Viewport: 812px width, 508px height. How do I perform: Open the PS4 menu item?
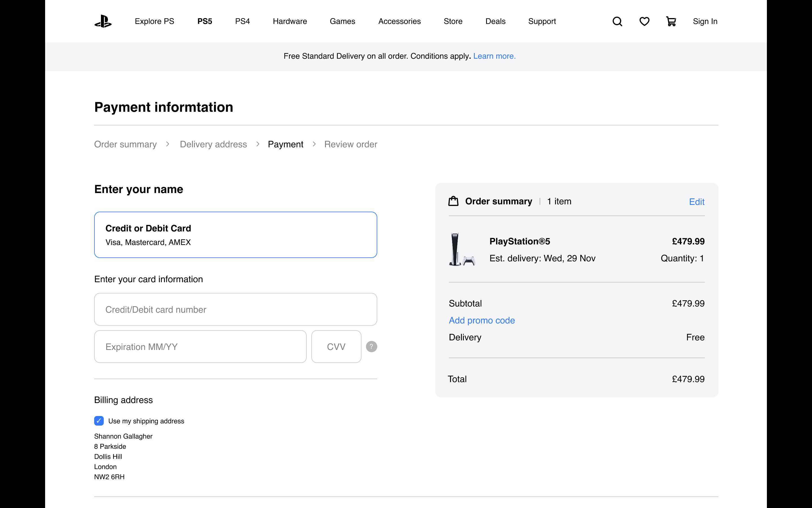[x=242, y=21]
